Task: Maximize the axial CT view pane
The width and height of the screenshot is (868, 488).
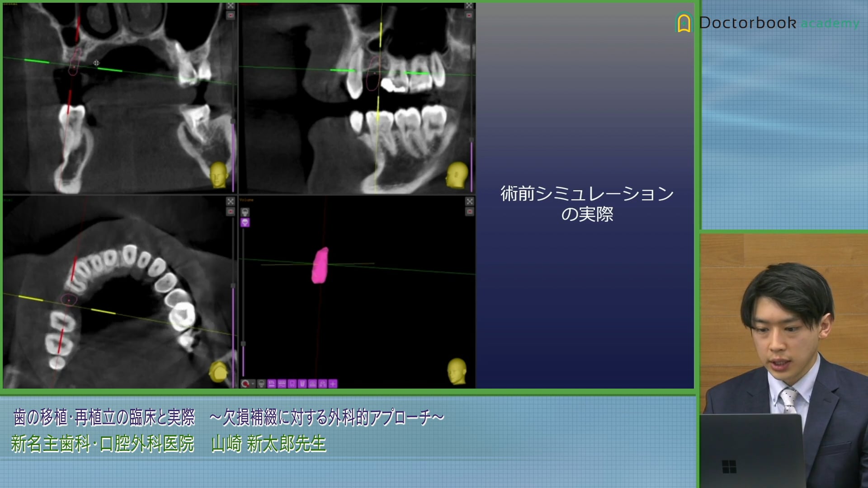Action: (231, 201)
